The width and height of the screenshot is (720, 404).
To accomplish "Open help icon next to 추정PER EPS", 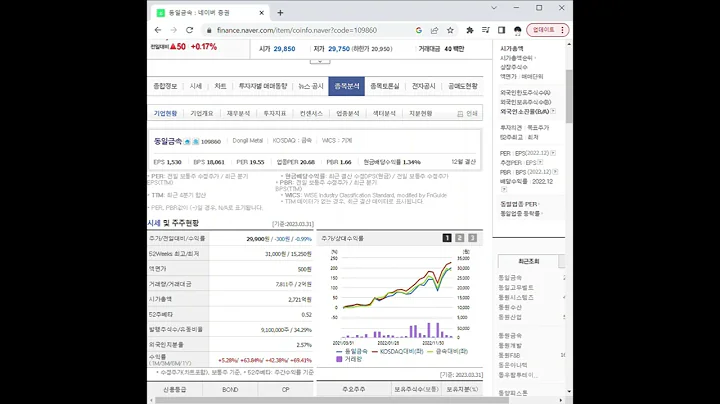I will coord(540,162).
